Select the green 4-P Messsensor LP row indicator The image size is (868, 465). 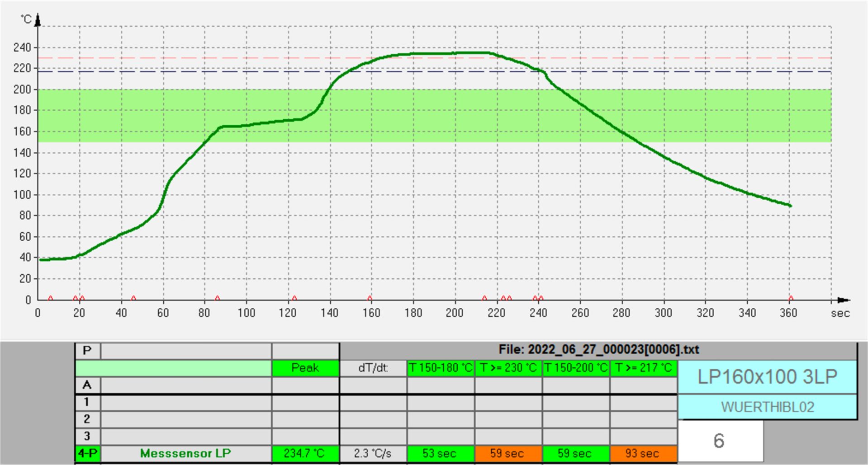pyautogui.click(x=87, y=453)
